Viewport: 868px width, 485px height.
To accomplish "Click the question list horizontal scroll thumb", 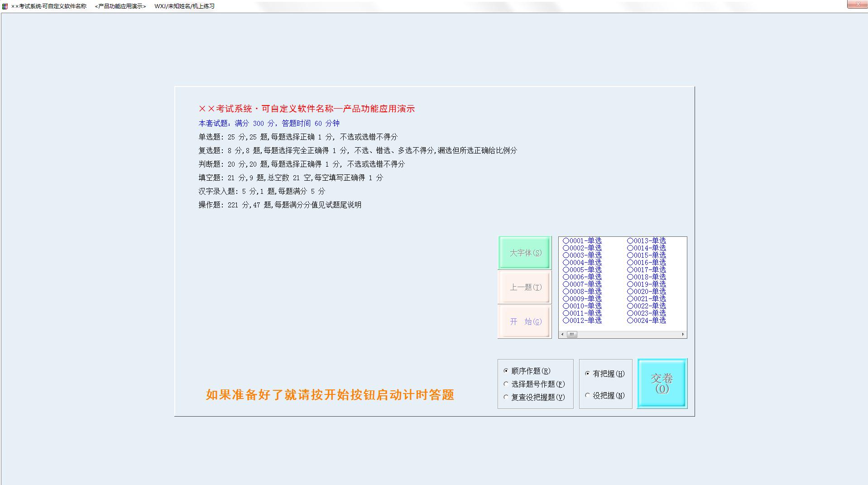I will pyautogui.click(x=572, y=334).
